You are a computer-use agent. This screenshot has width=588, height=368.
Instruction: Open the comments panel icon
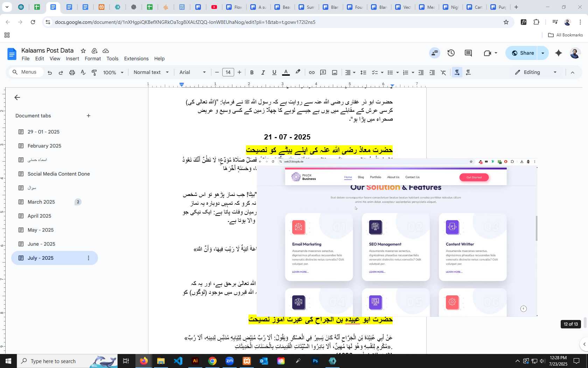click(468, 53)
